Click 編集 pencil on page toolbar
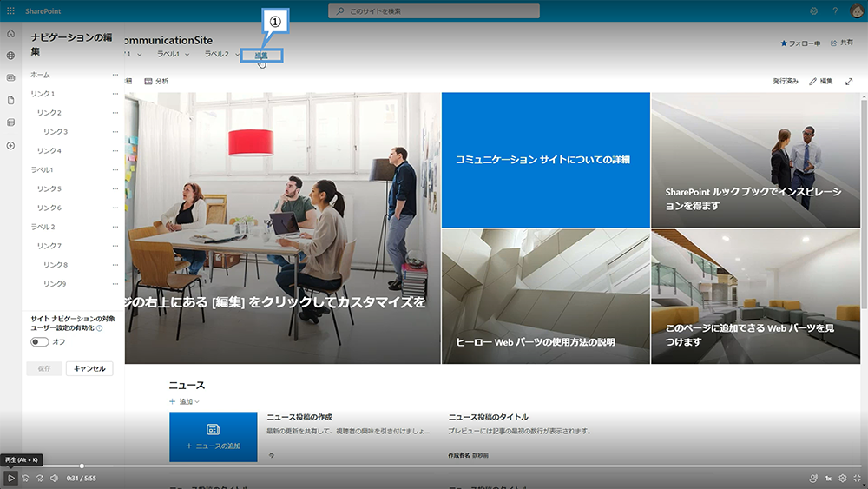Viewport: 868px width, 489px height. (x=821, y=82)
